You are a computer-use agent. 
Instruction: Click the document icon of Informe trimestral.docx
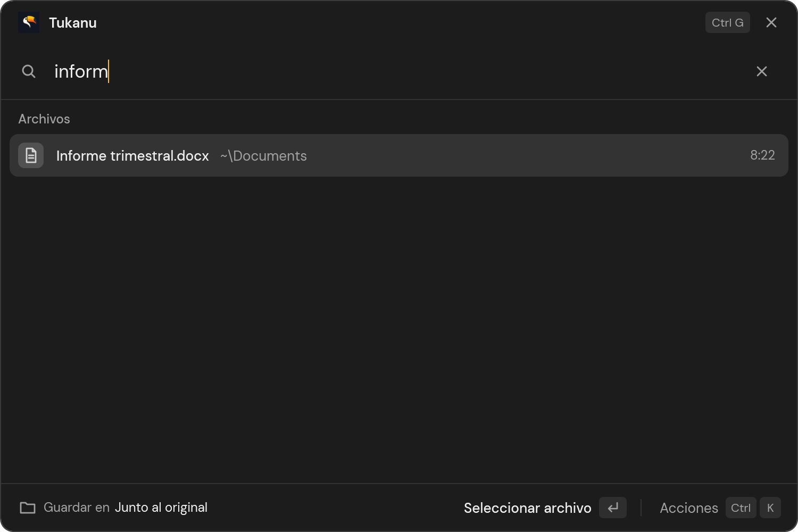tap(31, 155)
